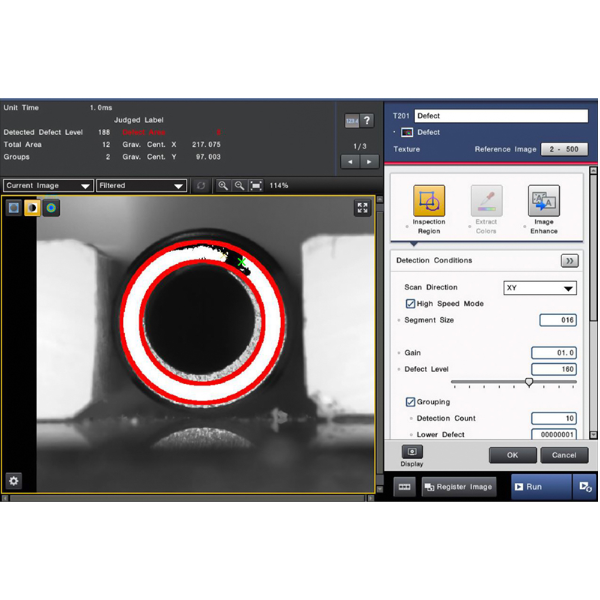Uncheck the Grouping checkbox
This screenshot has height=600, width=600.
pos(410,402)
